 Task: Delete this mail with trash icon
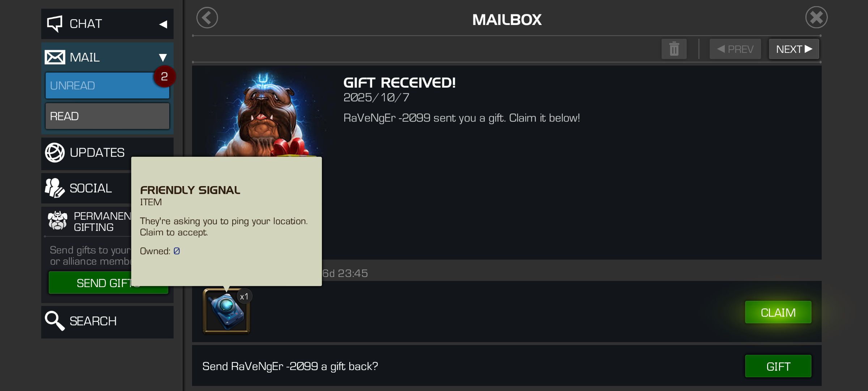click(674, 49)
